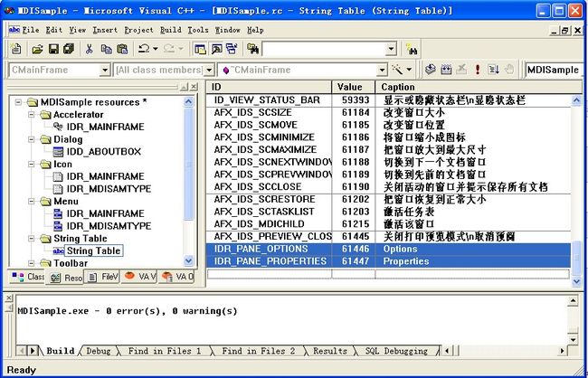The image size is (588, 378).
Task: Collapse the String Table folder node
Action: click(x=32, y=238)
